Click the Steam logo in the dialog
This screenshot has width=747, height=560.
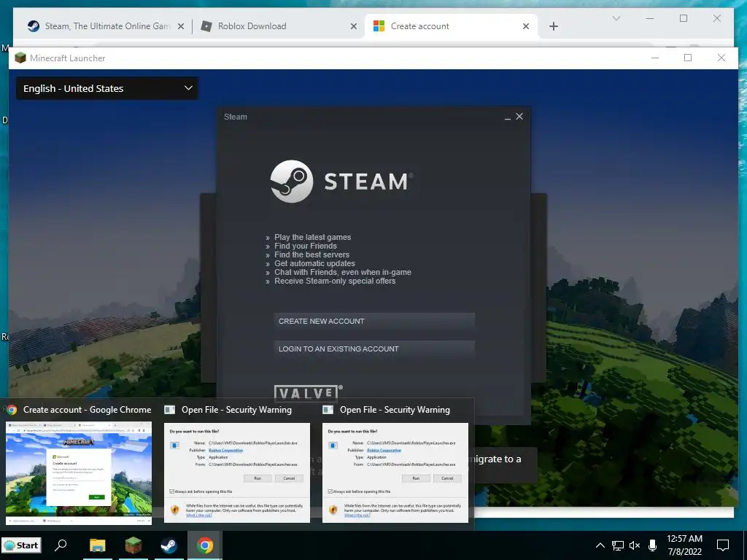(342, 182)
